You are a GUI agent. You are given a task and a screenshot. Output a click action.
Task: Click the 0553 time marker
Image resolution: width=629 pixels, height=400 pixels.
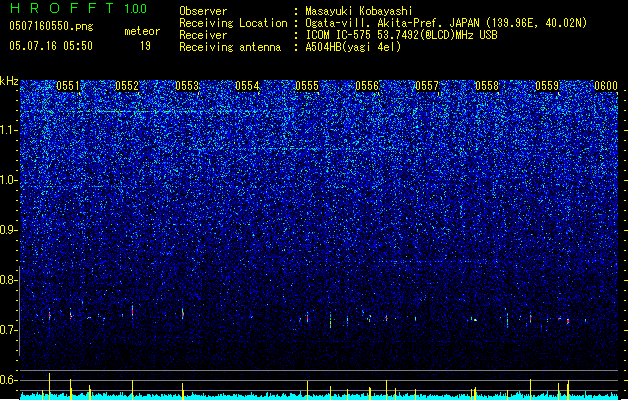[x=187, y=86]
